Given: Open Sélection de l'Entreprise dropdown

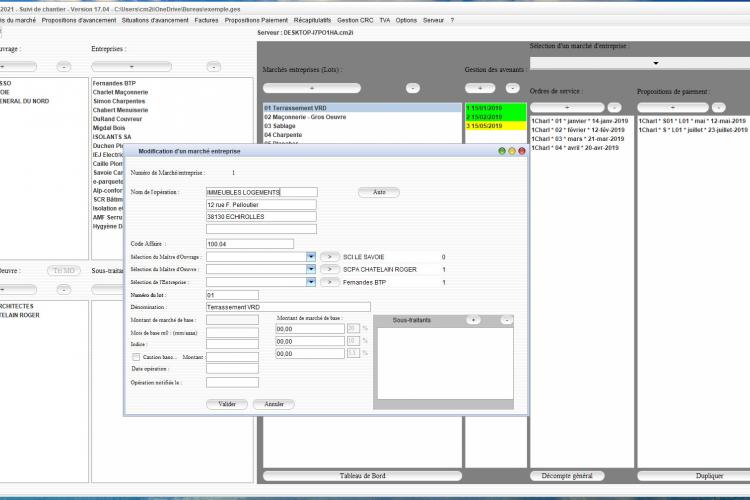Looking at the screenshot, I should (311, 282).
